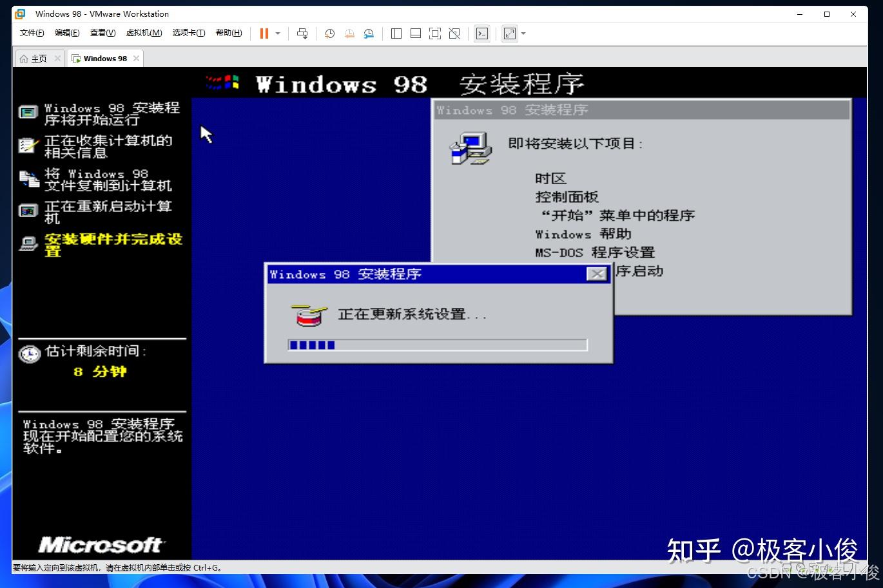Viewport: 883px width, 588px height.
Task: Pause the virtual machine with the orange pause icon
Action: 264,33
